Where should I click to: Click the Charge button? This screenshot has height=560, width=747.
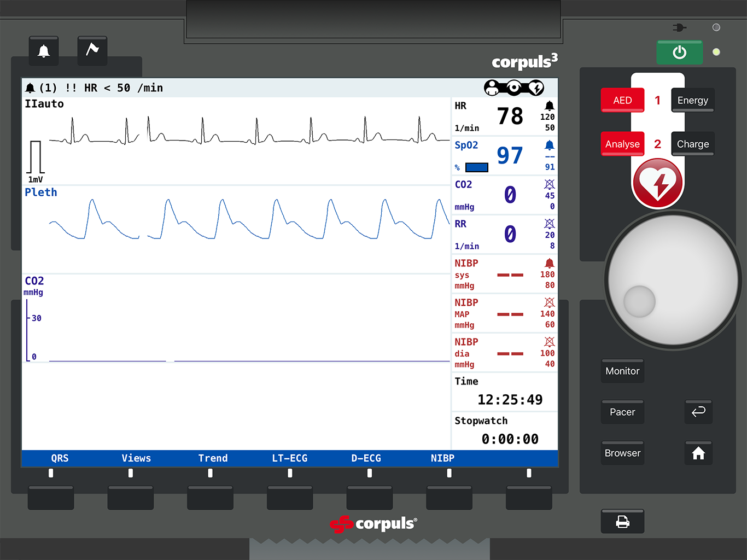point(692,144)
